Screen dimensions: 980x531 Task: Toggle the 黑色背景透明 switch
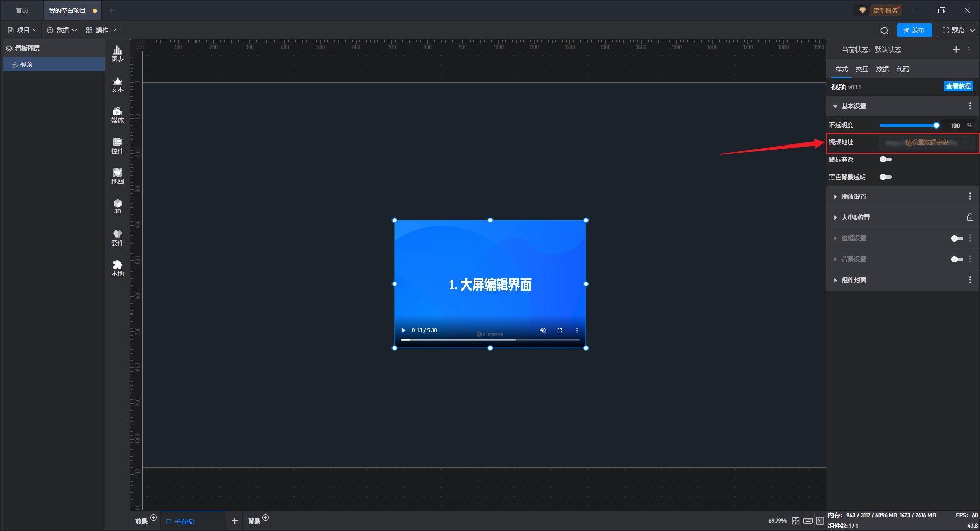click(x=886, y=177)
